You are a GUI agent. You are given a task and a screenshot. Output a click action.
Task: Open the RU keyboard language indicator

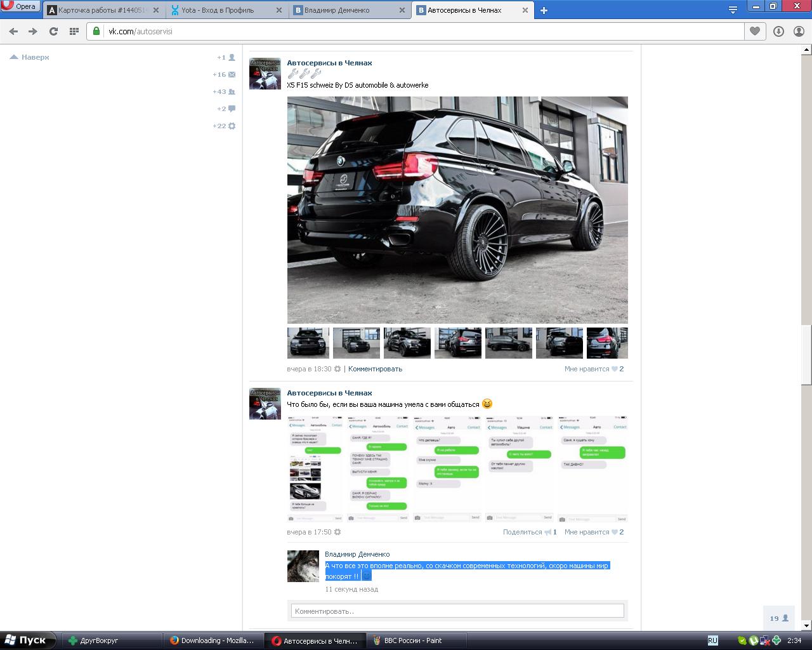click(x=712, y=640)
